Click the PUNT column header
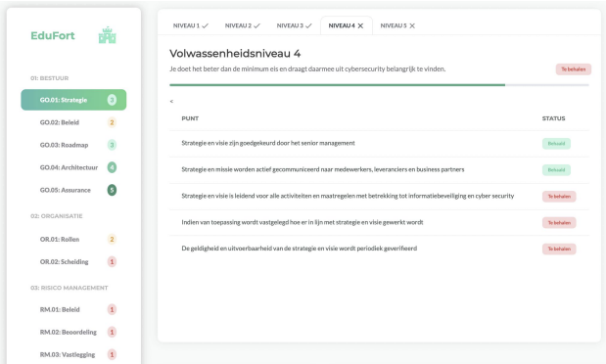The height and width of the screenshot is (364, 606). click(190, 118)
